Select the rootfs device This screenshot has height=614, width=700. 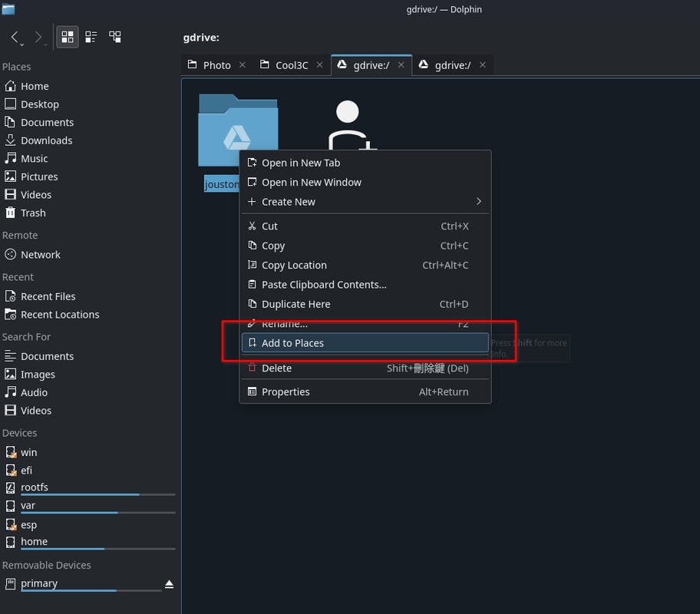point(35,487)
